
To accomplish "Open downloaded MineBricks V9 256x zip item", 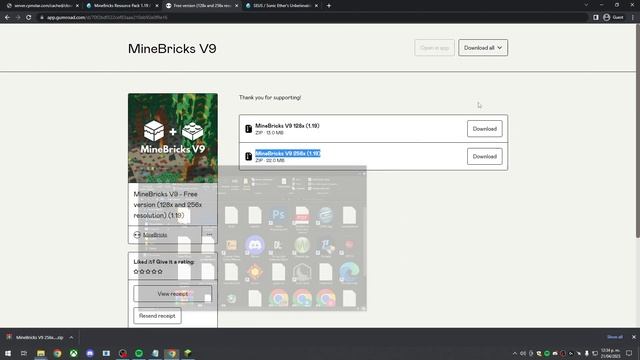I will (x=36, y=338).
